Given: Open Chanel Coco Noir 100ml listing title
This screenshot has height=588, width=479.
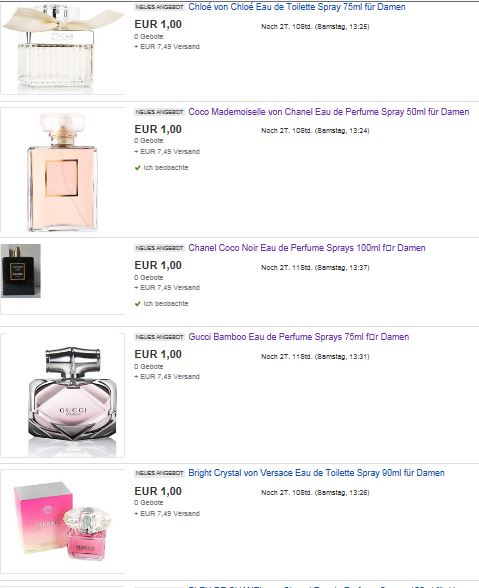Looking at the screenshot, I should click(307, 248).
